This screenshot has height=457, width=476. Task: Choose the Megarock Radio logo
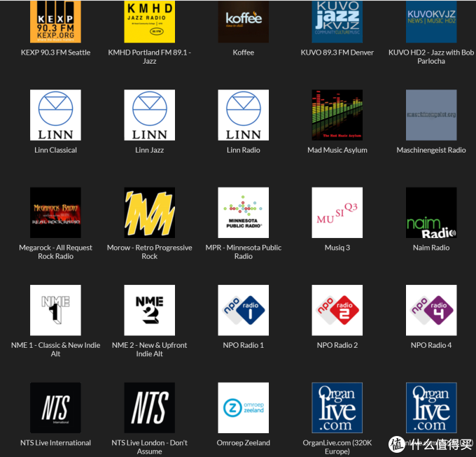click(55, 213)
